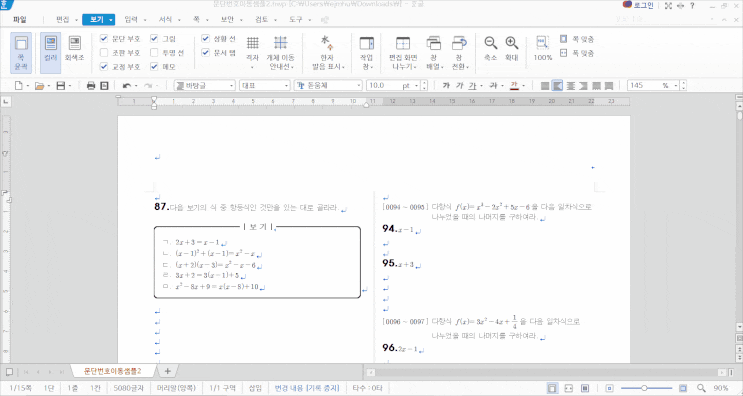Select 컬러 color display mode
The width and height of the screenshot is (743, 396).
(x=50, y=53)
